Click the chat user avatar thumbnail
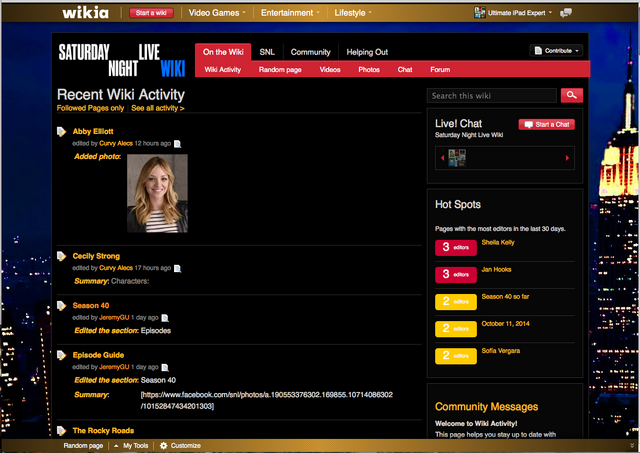The image size is (640, 453). (x=457, y=158)
